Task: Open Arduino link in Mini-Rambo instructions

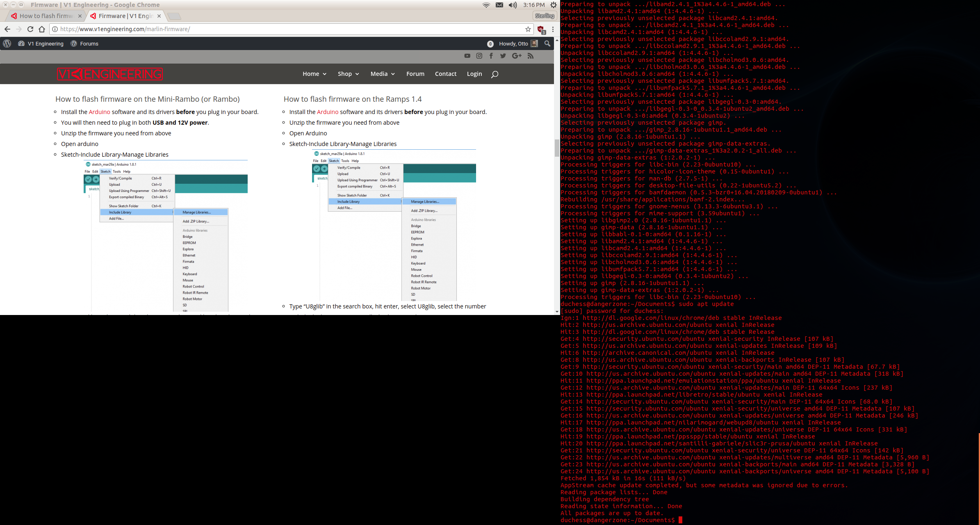Action: click(100, 112)
